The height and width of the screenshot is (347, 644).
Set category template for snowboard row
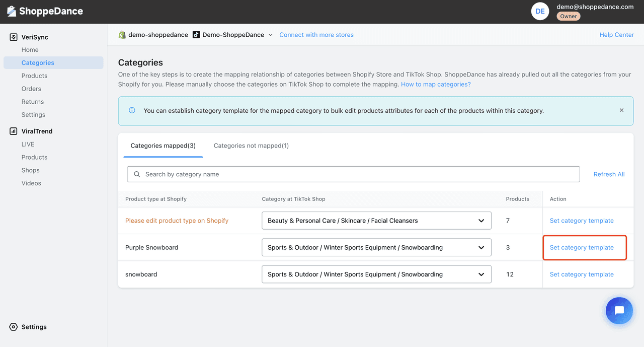[582, 274]
